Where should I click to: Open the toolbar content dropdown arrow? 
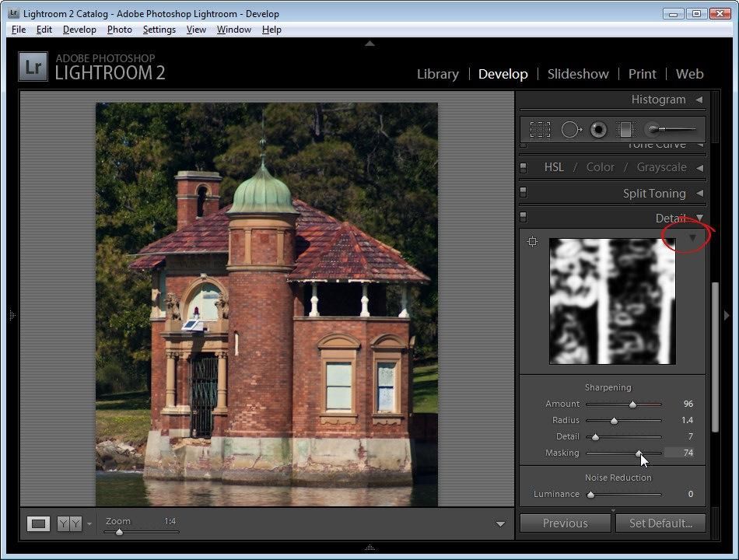pyautogui.click(x=500, y=524)
